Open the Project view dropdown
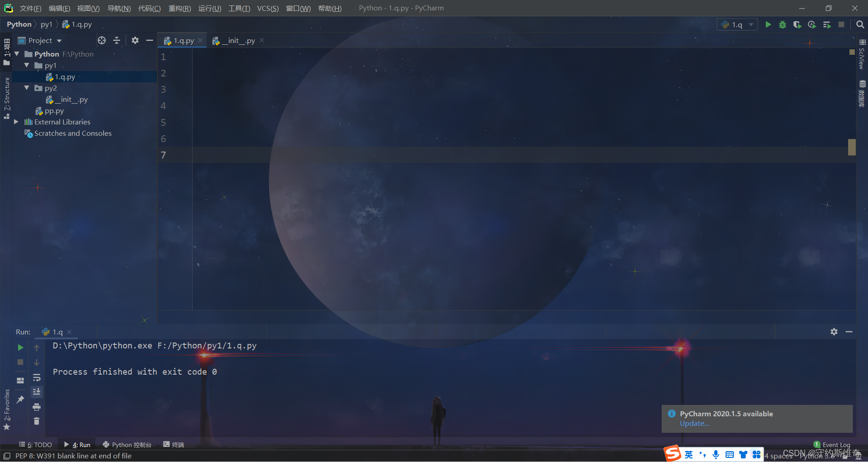The width and height of the screenshot is (868, 462). tap(40, 40)
